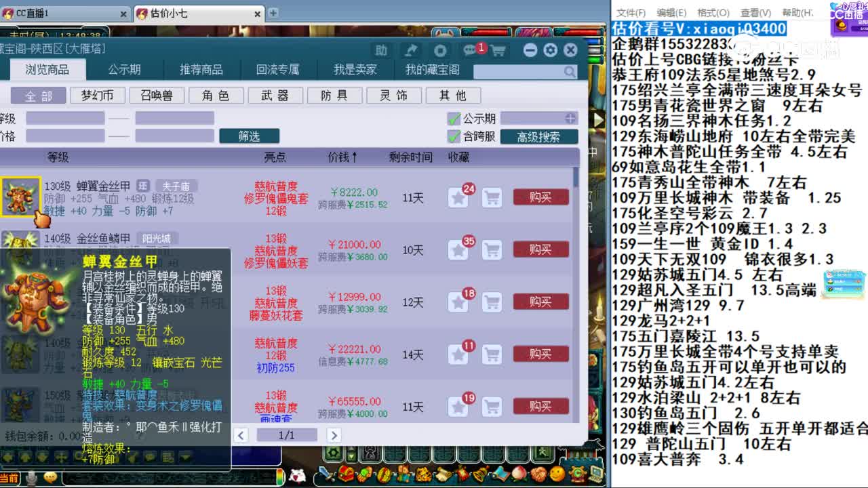Viewport: 868px width, 488px height.
Task: Switch to the CC直播1 browser tab
Action: tap(64, 13)
